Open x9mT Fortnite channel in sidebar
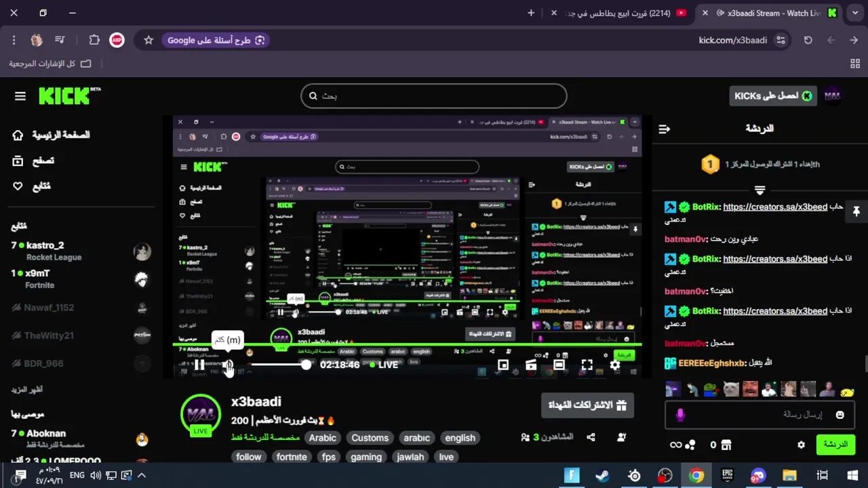The width and height of the screenshot is (868, 488). tap(81, 279)
